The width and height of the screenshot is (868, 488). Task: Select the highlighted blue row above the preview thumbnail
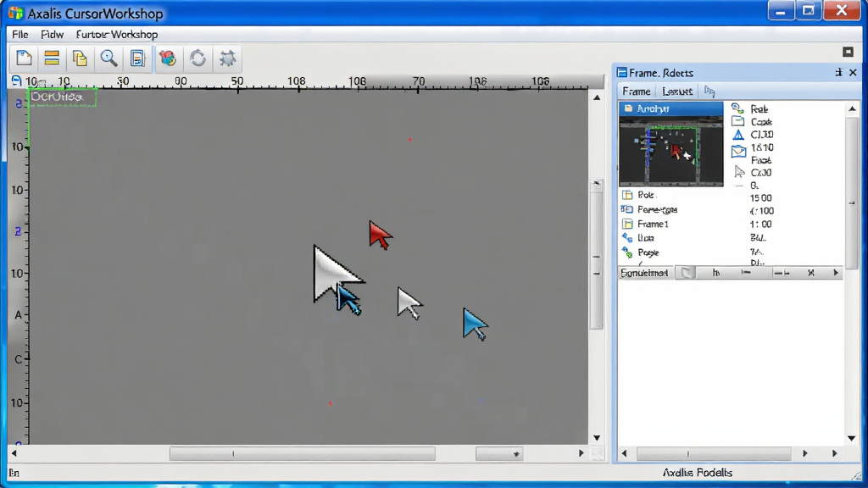[671, 109]
